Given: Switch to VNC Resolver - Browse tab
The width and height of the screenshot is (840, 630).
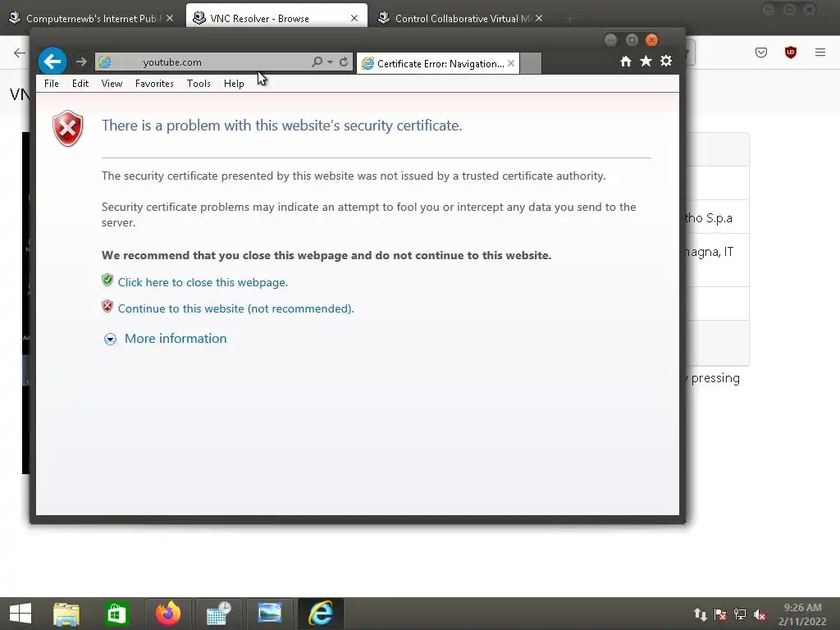Looking at the screenshot, I should click(x=276, y=18).
